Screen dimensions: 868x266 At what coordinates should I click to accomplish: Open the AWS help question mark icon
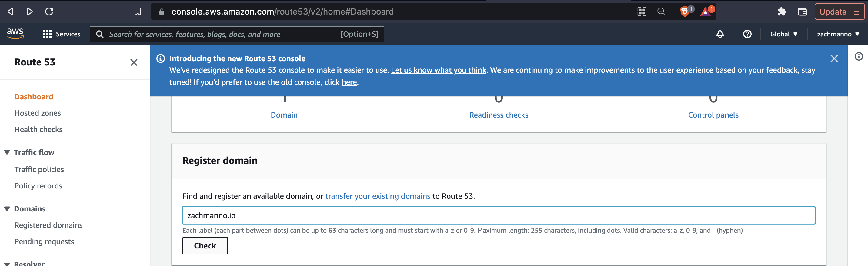coord(747,34)
